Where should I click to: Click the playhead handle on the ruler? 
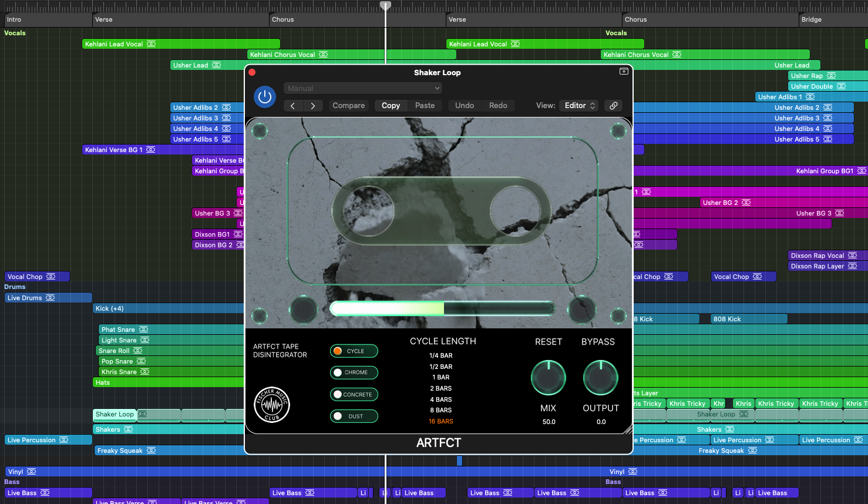385,5
